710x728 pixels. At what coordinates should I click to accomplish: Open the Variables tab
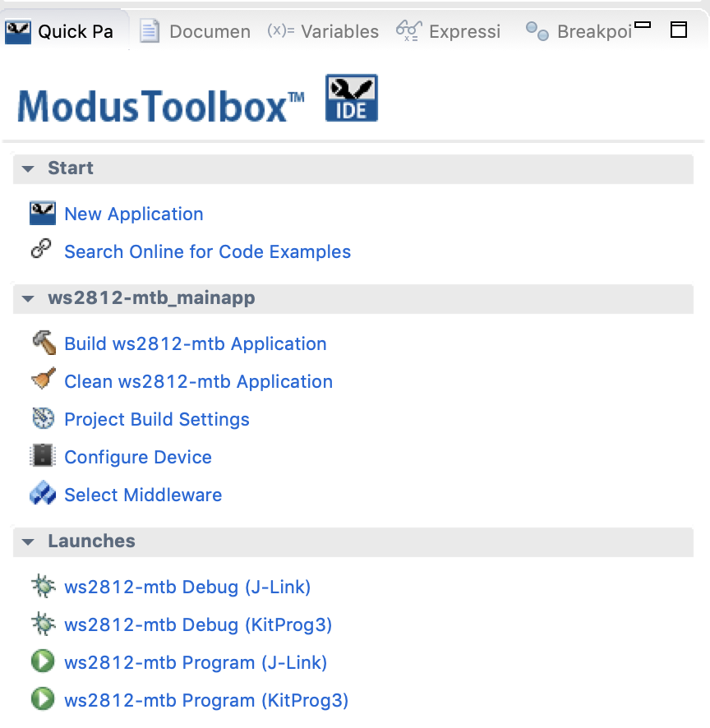tap(323, 31)
